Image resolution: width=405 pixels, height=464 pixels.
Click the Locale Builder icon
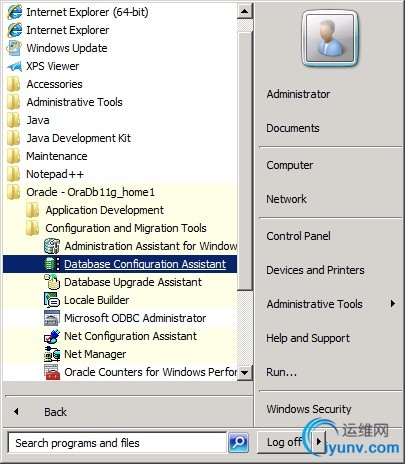(x=52, y=300)
